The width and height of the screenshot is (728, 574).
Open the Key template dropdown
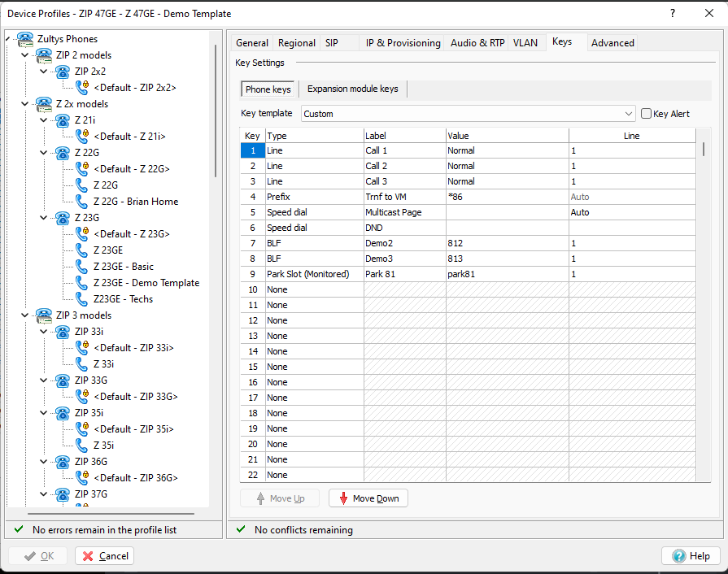(x=629, y=114)
